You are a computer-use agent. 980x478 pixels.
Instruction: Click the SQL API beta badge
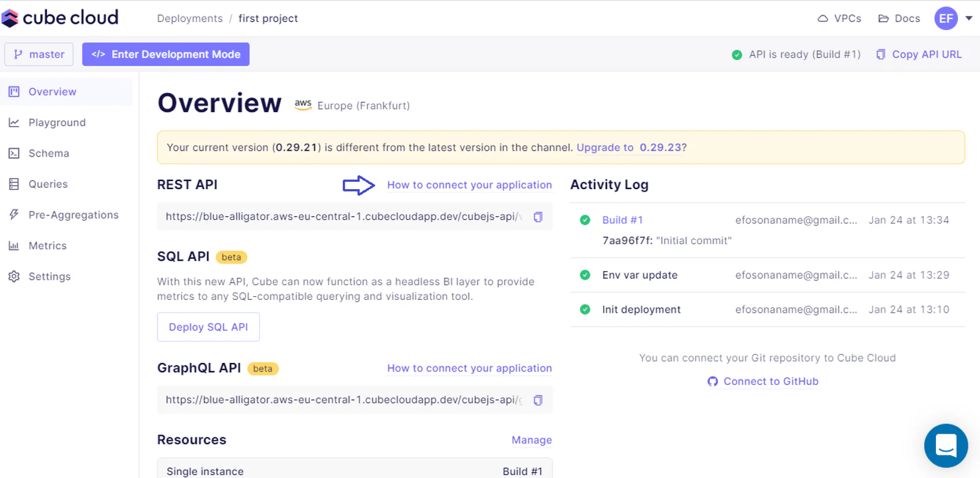(231, 257)
